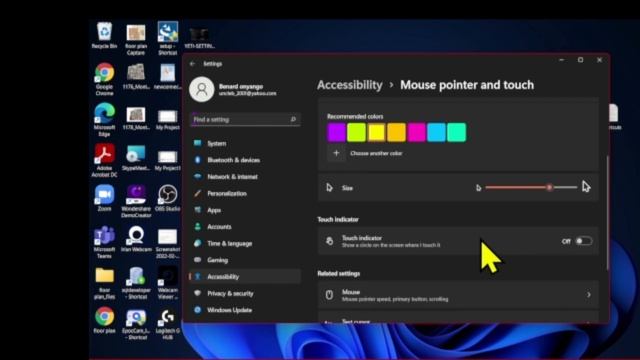This screenshot has width=640, height=360.
Task: Open the sqldeveloper - Shortcut desktop icon
Action: click(x=136, y=282)
